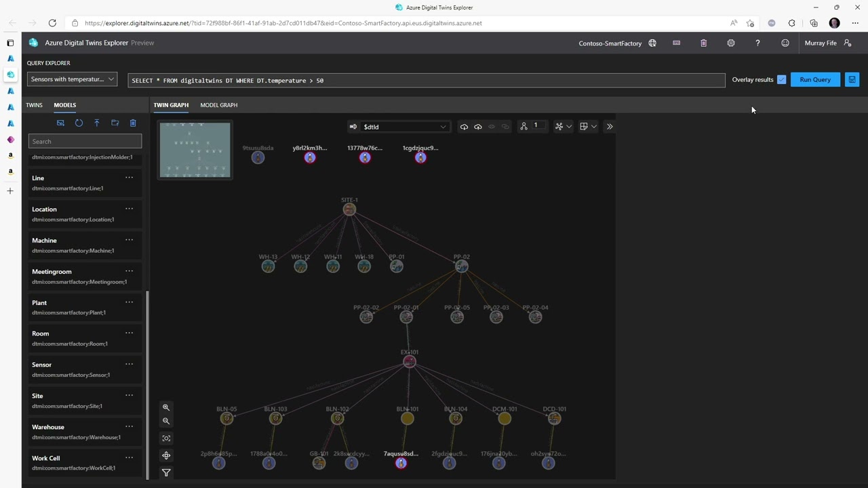868x488 pixels.
Task: Switch to the Twins tab
Action: [34, 105]
